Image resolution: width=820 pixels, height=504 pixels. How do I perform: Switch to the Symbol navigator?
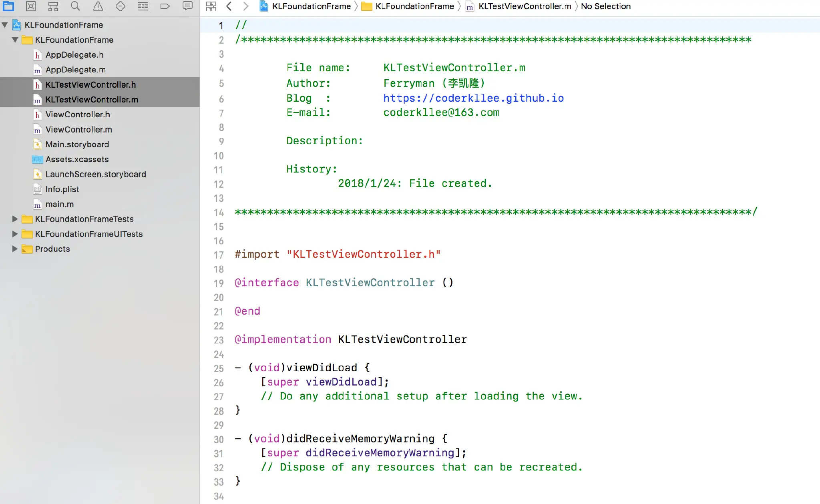pyautogui.click(x=53, y=6)
